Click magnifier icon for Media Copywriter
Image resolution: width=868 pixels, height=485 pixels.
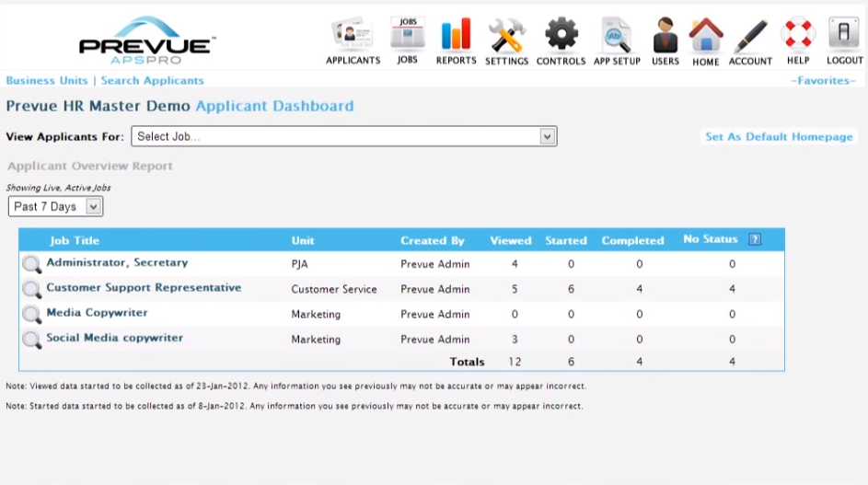pyautogui.click(x=31, y=314)
